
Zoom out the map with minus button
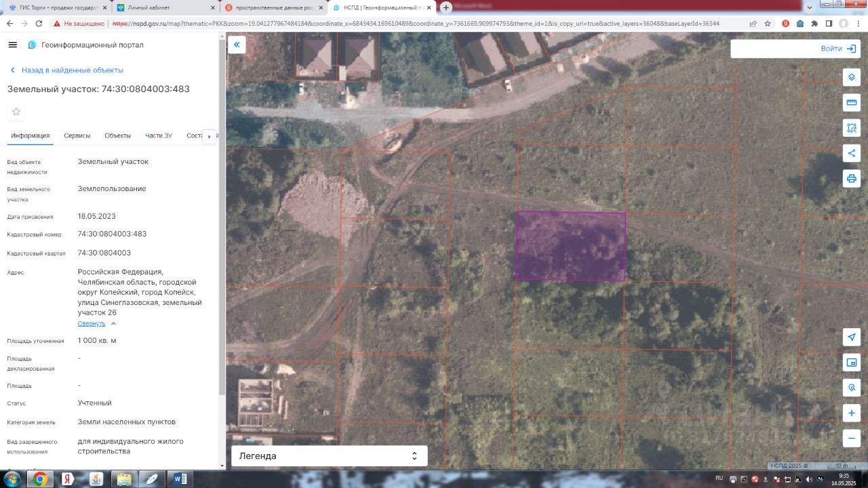pyautogui.click(x=852, y=438)
